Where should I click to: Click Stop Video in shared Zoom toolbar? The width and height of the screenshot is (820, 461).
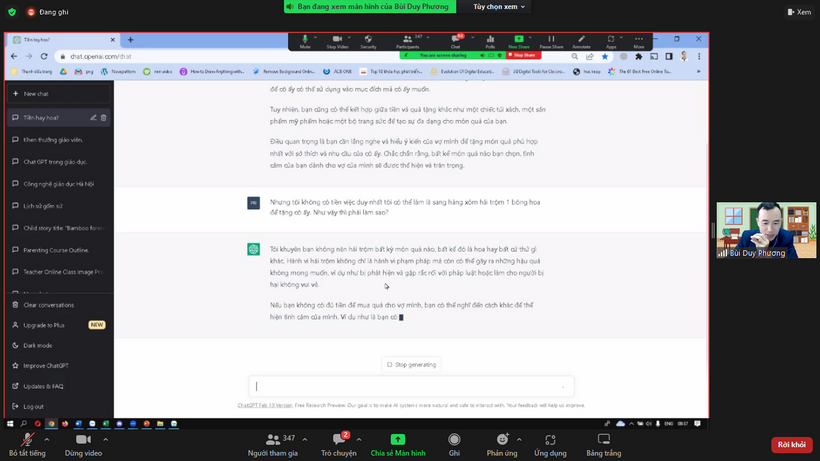pos(337,42)
